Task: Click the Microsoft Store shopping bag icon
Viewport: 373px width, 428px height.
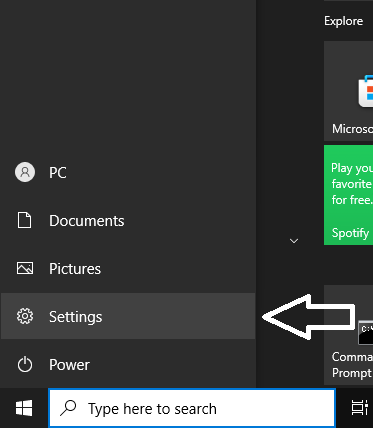Action: click(x=365, y=92)
